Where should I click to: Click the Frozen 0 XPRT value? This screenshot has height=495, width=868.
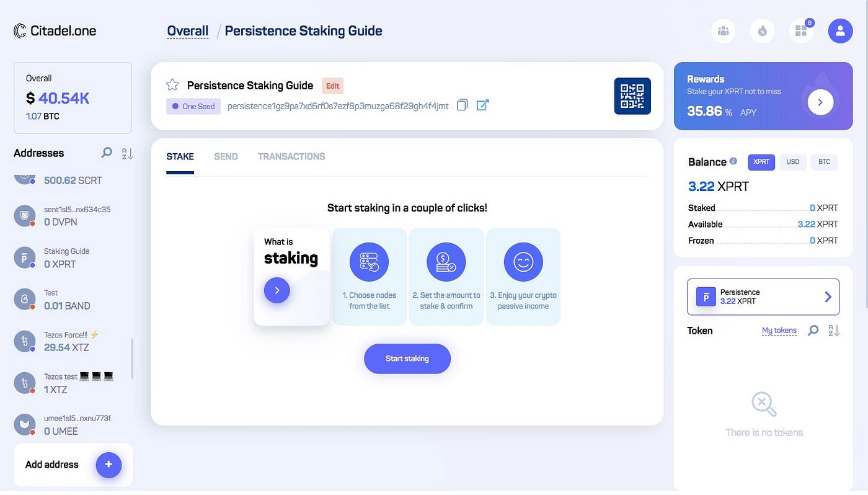(824, 240)
